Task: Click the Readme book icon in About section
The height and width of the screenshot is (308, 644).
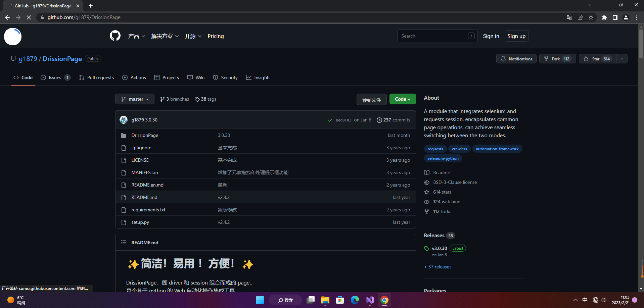Action: 426,172
